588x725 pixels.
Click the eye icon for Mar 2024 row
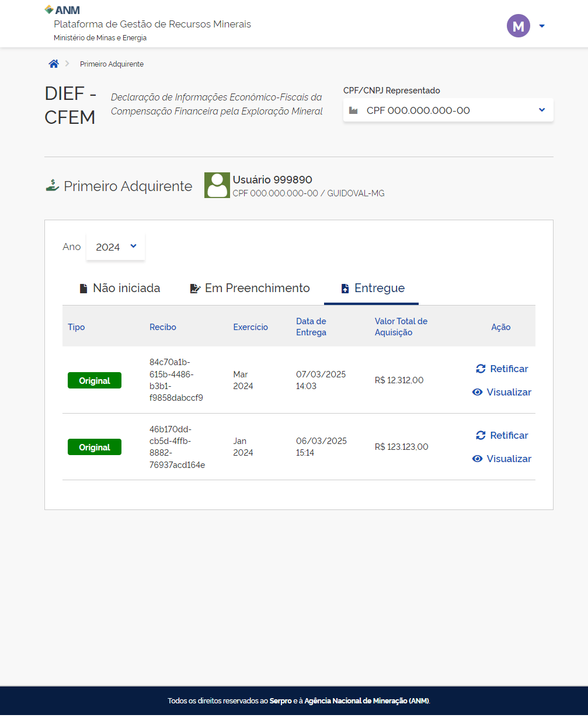pos(477,392)
